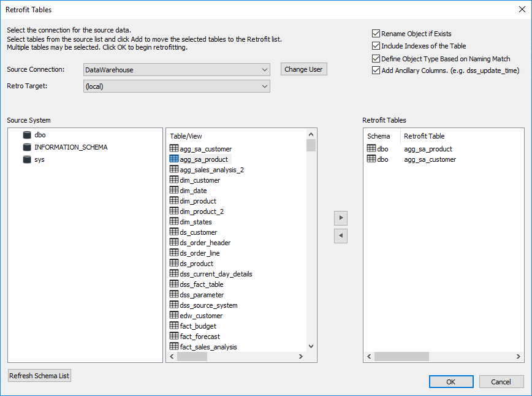The height and width of the screenshot is (396, 532).
Task: Expand the Retro Target dropdown
Action: point(264,86)
